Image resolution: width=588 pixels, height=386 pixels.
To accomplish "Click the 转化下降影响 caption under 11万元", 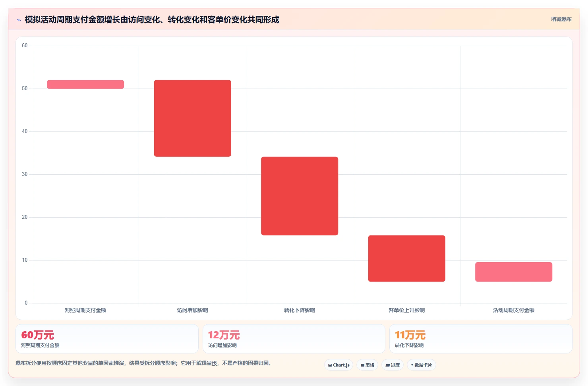I will (409, 345).
